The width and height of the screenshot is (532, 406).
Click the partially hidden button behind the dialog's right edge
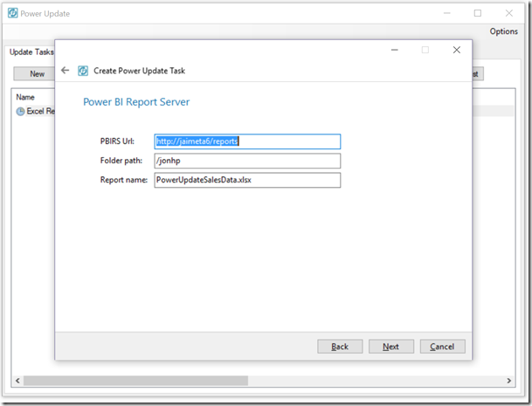477,74
